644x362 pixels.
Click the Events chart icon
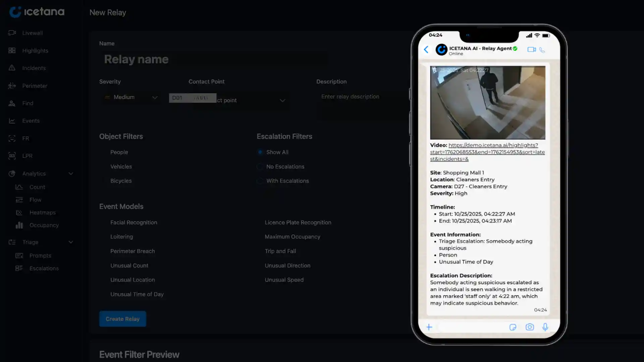[12, 121]
